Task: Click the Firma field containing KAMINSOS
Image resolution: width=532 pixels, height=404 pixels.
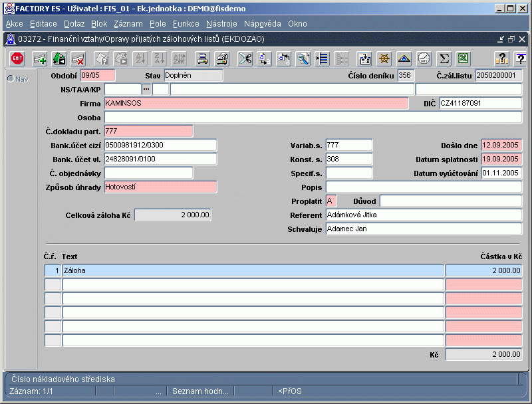Action: [x=256, y=104]
